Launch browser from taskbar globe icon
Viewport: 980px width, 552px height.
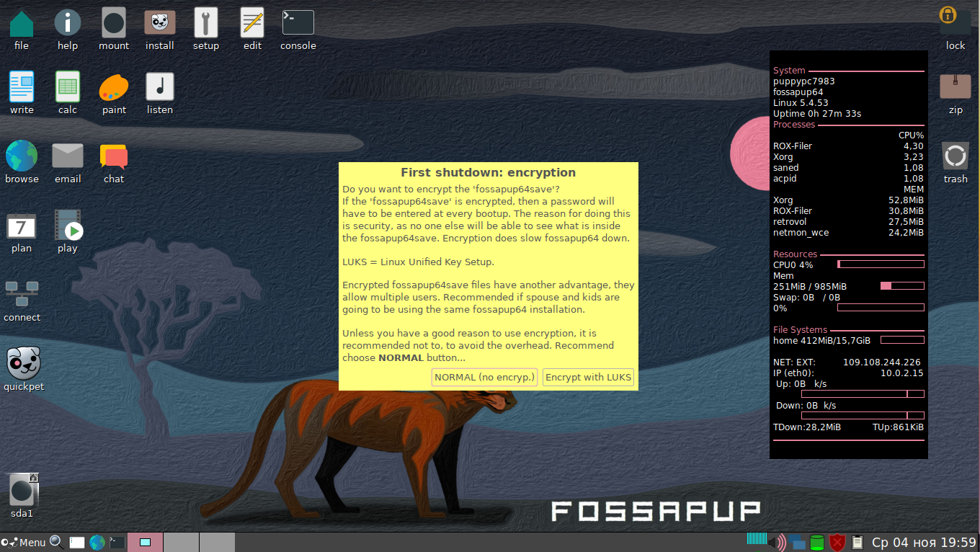(x=97, y=543)
